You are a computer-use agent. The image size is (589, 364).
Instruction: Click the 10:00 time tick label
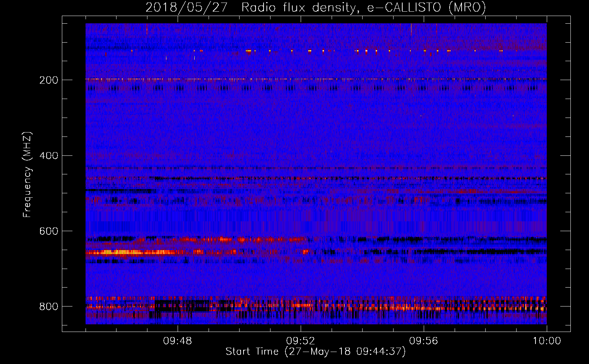[547, 341]
